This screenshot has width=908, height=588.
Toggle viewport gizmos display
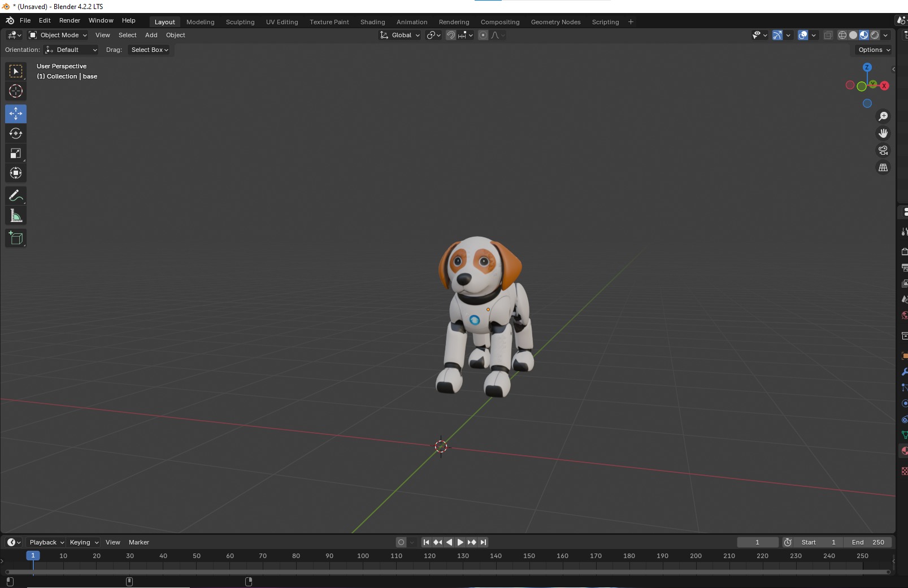777,35
